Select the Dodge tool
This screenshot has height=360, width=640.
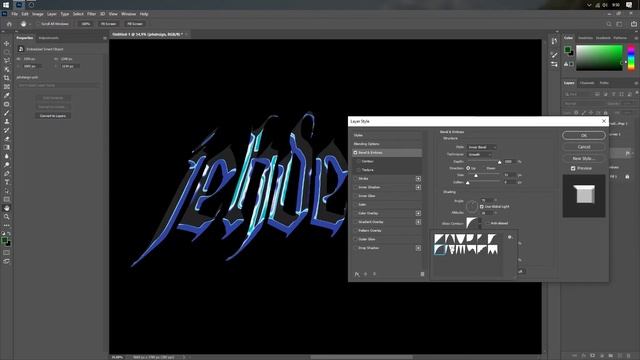(x=7, y=164)
